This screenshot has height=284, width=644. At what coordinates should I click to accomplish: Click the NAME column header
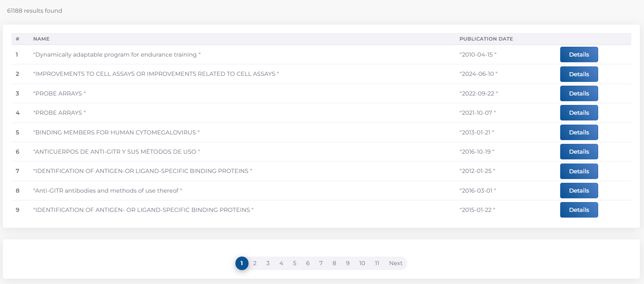click(41, 39)
